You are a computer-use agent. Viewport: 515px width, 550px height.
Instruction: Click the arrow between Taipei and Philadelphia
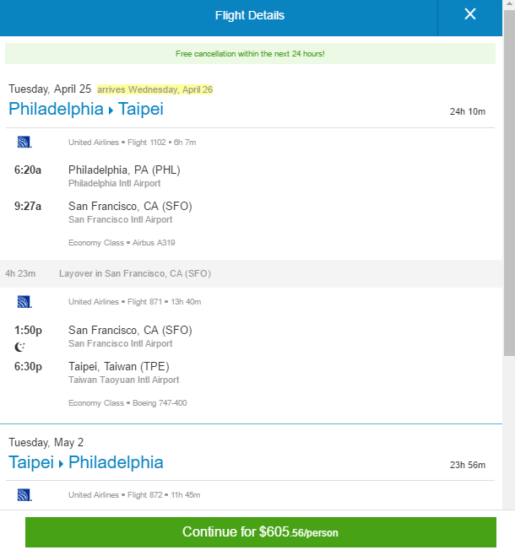[61, 464]
